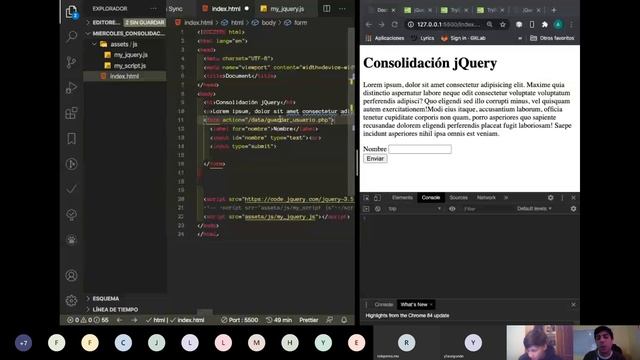640x360 pixels.
Task: Open the Bookmarks icon in activity bar
Action: 71,138
